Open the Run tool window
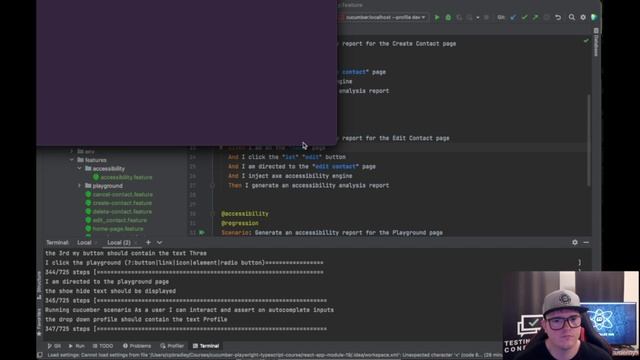The image size is (640, 360). click(76, 346)
